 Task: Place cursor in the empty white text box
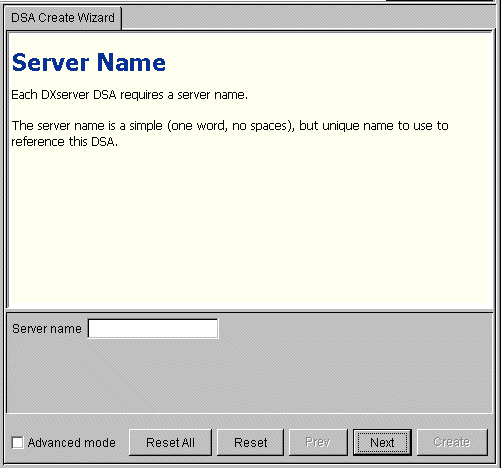coord(153,329)
